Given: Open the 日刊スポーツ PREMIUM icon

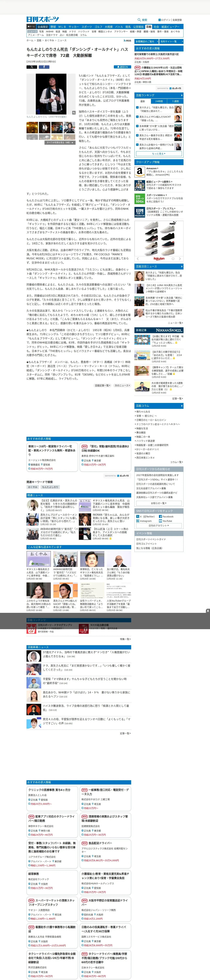Looking at the screenshot, I should point(140,212).
